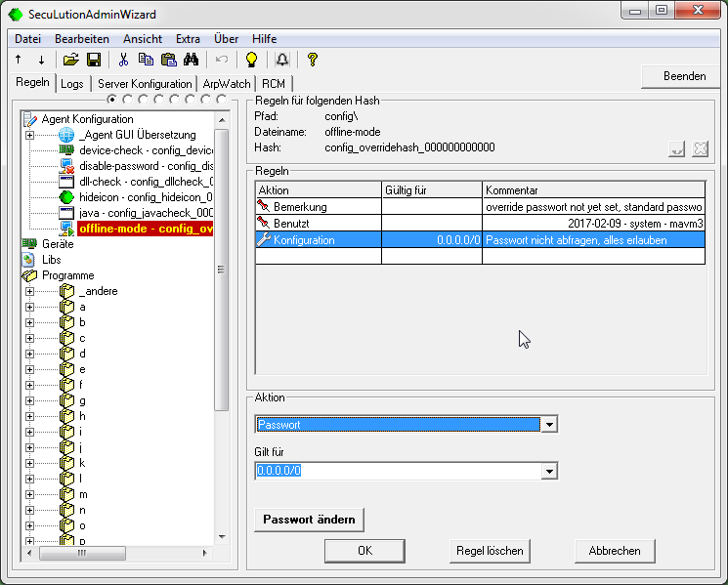
Task: Click the Passwort ändern button
Action: (x=309, y=520)
